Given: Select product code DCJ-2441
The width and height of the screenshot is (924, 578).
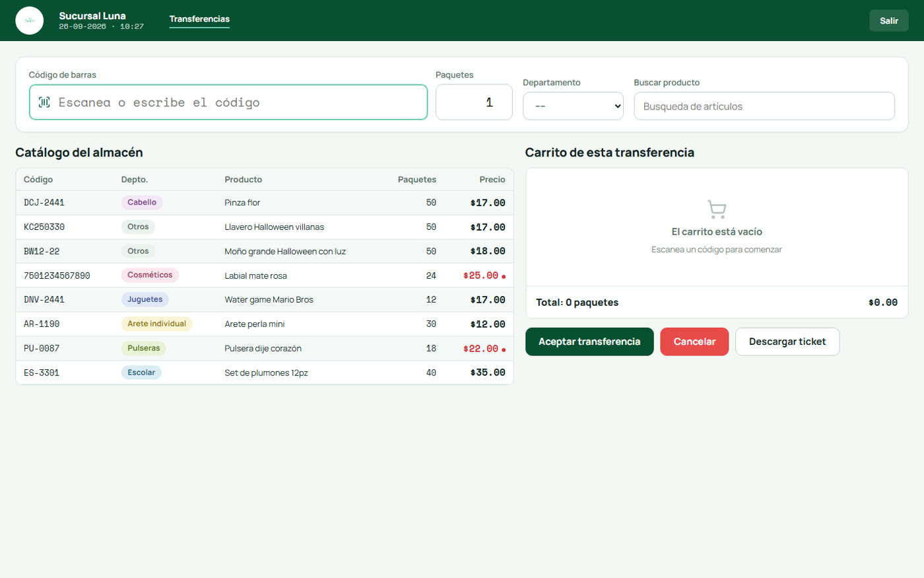Looking at the screenshot, I should [44, 203].
